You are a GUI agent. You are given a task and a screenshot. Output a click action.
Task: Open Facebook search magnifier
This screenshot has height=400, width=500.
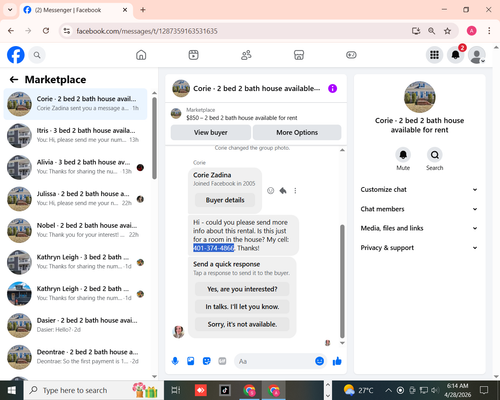[37, 55]
